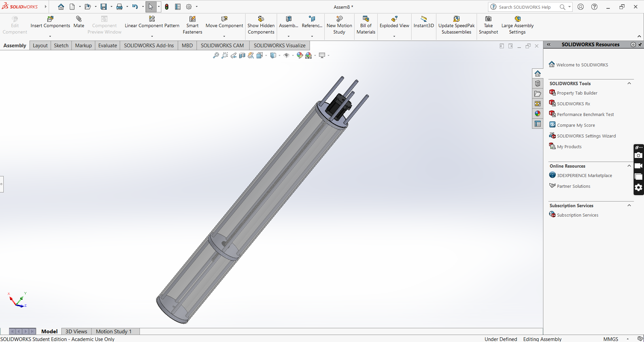Collapse the task pane with double chevron
This screenshot has height=342, width=644.
coord(549,45)
